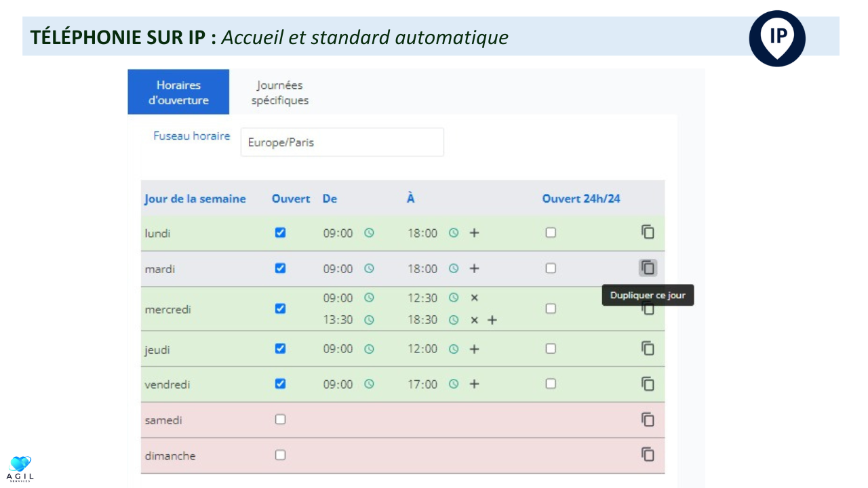
Task: Switch to Horaires d'ouverture tab
Action: pyautogui.click(x=178, y=92)
